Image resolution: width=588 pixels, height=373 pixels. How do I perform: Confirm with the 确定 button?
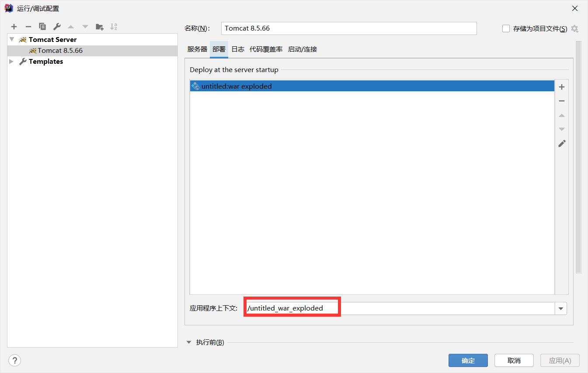(468, 360)
